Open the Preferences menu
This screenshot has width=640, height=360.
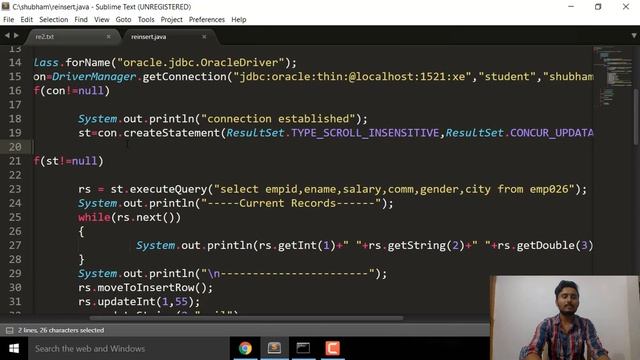207,20
